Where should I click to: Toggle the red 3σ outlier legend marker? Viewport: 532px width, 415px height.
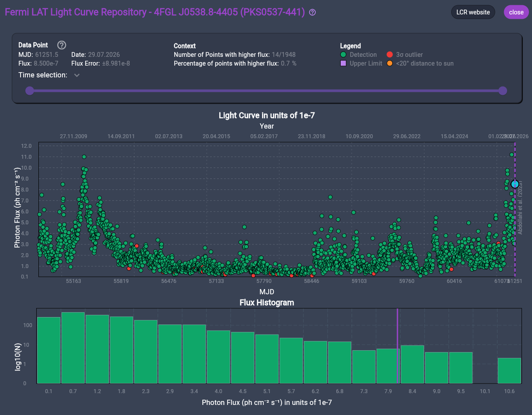pyautogui.click(x=390, y=55)
